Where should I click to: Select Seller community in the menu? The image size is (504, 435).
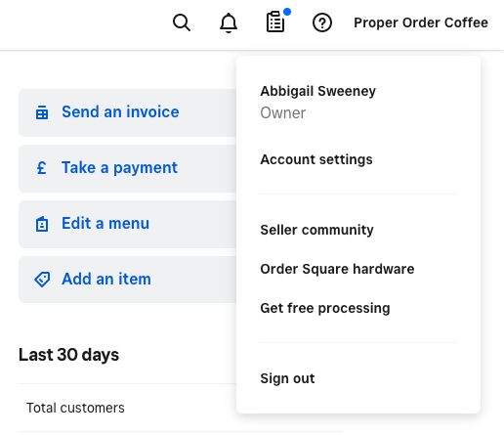coord(316,230)
